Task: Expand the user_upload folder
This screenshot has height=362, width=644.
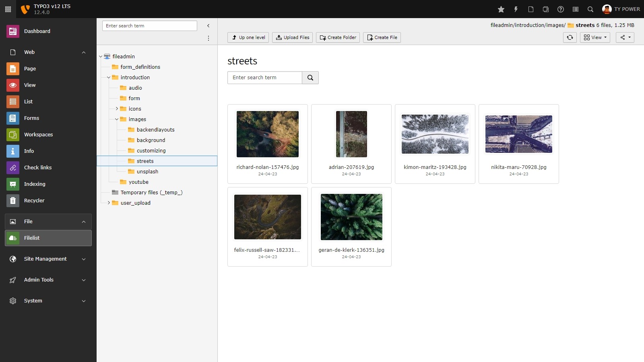Action: [x=109, y=203]
